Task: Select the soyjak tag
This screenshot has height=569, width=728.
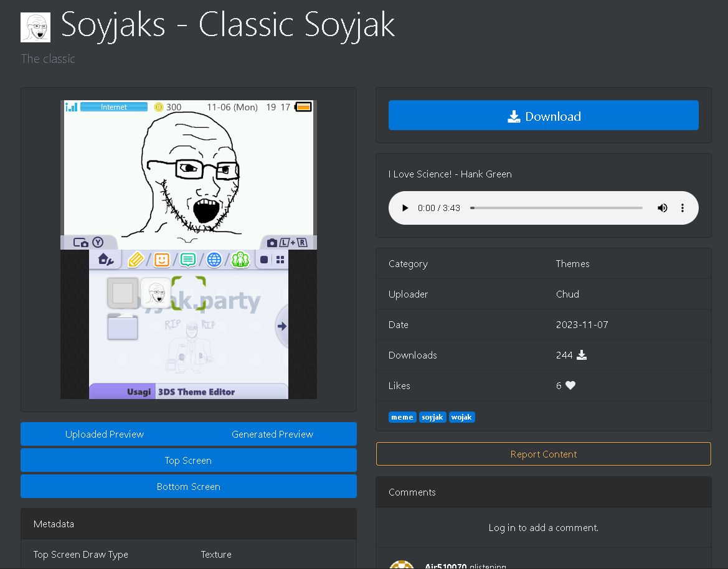Action: click(x=433, y=417)
